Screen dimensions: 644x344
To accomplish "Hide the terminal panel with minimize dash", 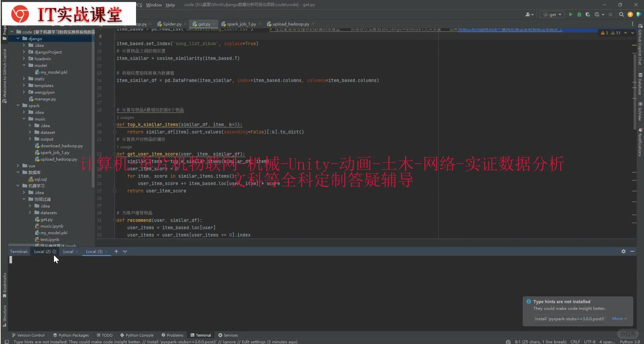I will click(x=632, y=251).
